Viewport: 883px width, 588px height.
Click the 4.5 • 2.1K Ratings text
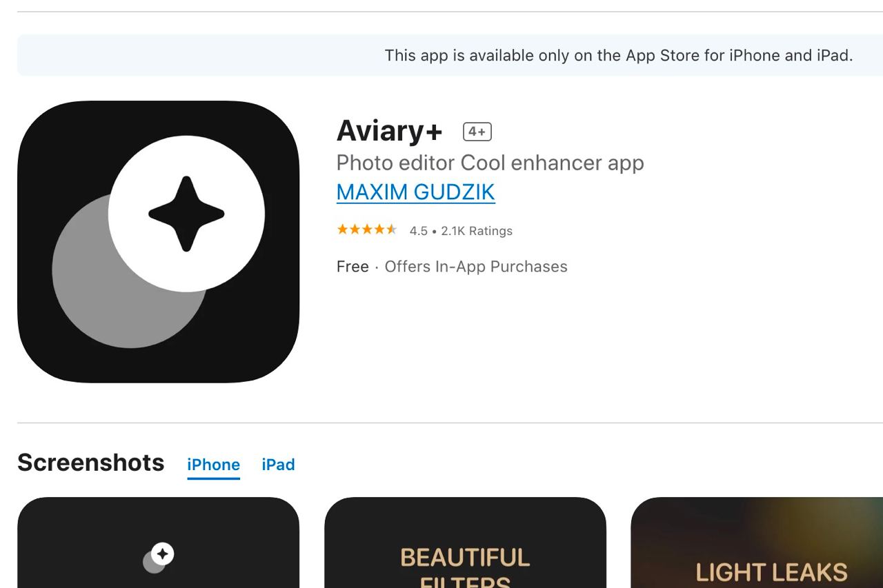[x=461, y=231]
